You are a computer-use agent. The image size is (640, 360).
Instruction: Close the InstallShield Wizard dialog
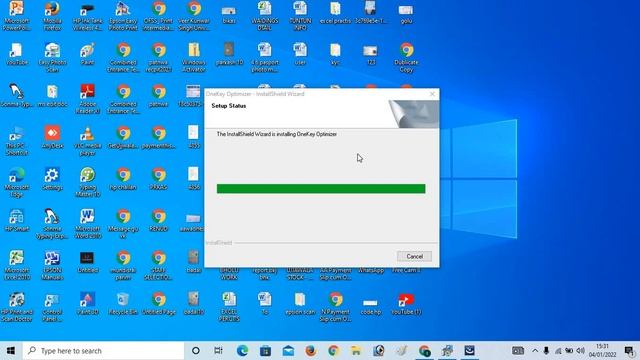432,94
